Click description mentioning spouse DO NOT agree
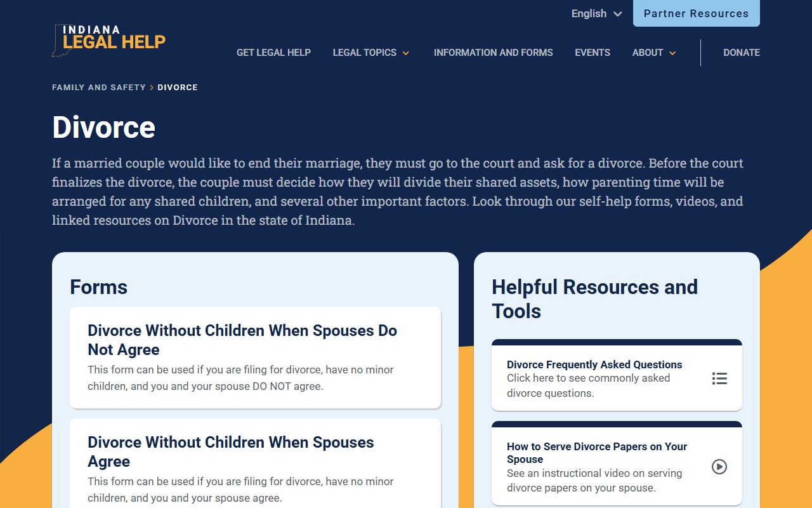Viewport: 812px width, 508px height. coord(240,378)
